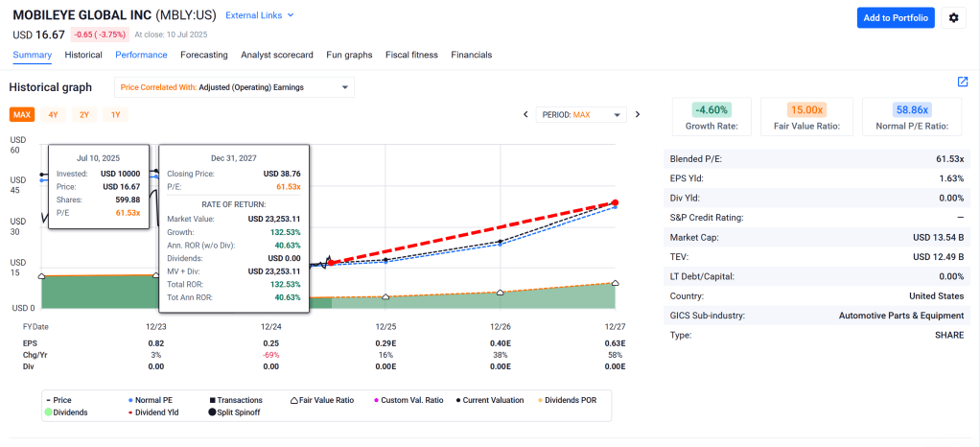Toggle Dividends series in legend
980x447 pixels.
pyautogui.click(x=66, y=412)
